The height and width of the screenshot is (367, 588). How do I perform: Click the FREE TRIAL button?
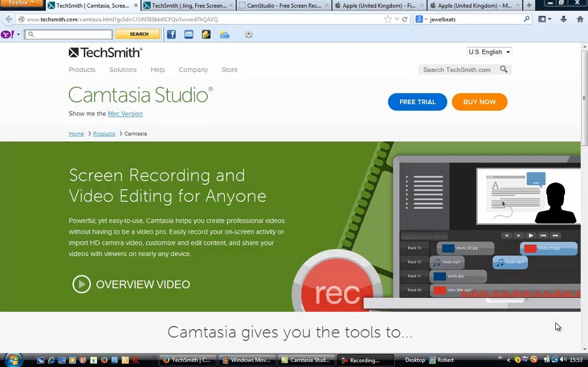417,102
